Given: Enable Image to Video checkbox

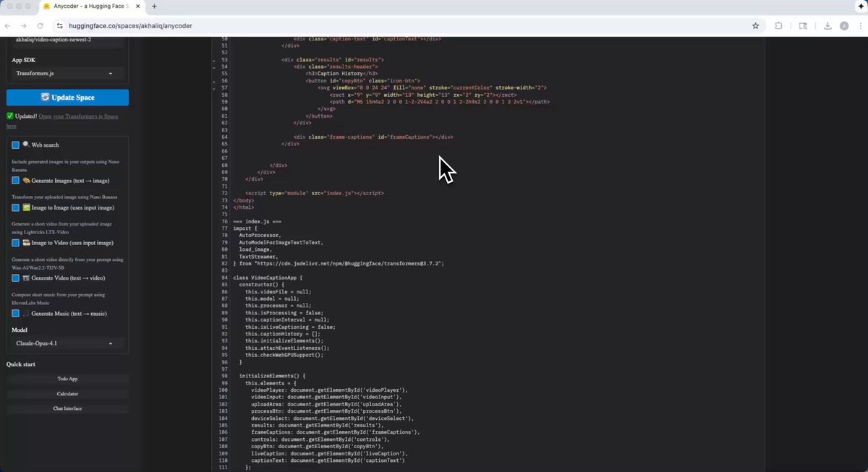Looking at the screenshot, I should point(15,243).
